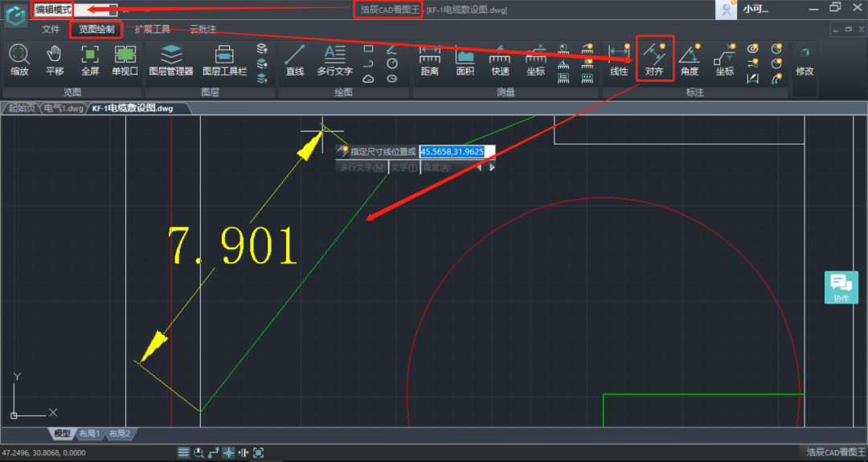
Task: Click the top layer-state icon beside 图层工具栏
Action: (262, 49)
